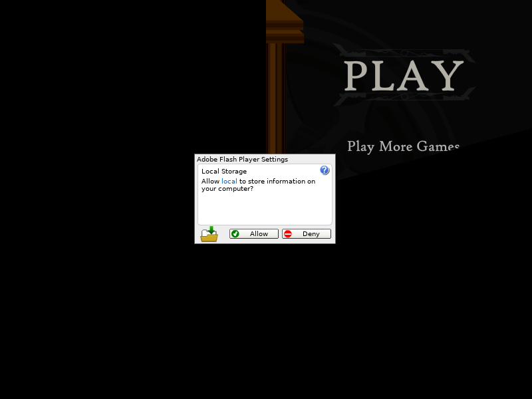Open the blue help question mark icon

(325, 170)
